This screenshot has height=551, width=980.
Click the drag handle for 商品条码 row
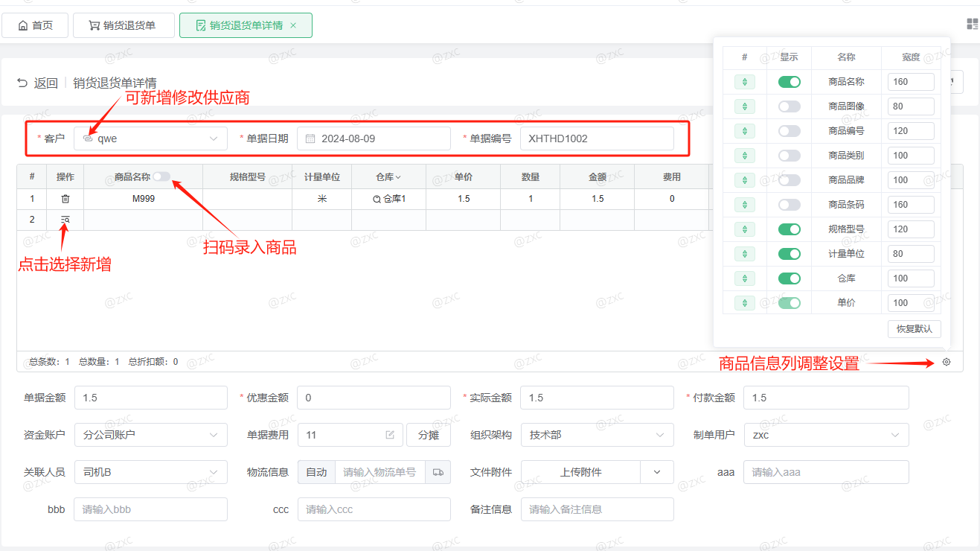point(744,205)
